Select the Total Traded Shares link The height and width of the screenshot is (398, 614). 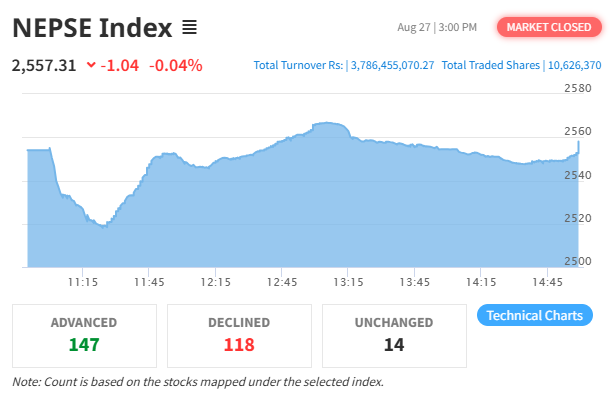click(x=521, y=65)
